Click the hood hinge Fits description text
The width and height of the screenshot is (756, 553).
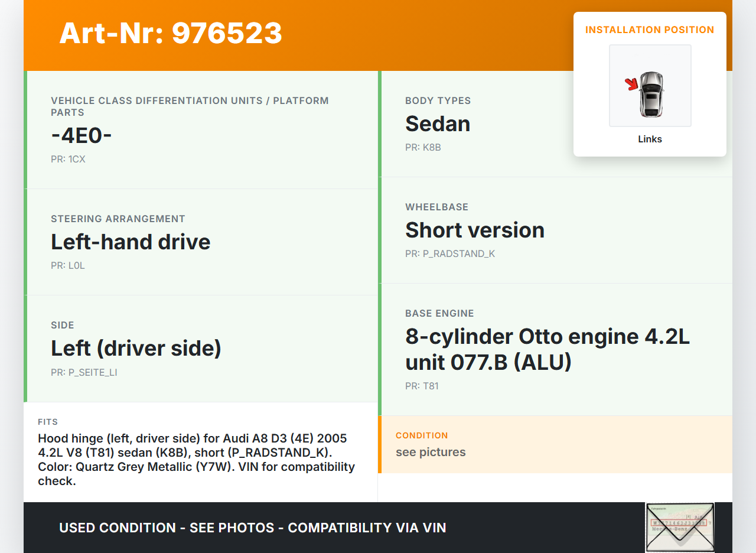196,460
